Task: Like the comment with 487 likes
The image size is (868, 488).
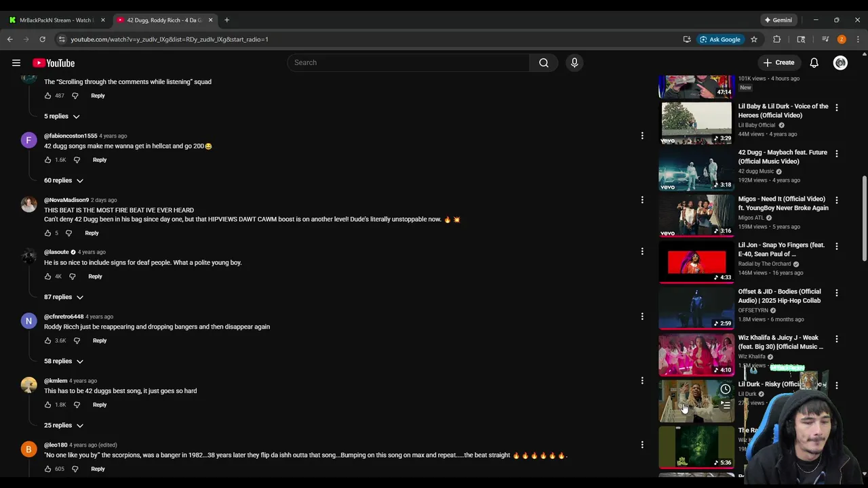Action: pos(47,96)
